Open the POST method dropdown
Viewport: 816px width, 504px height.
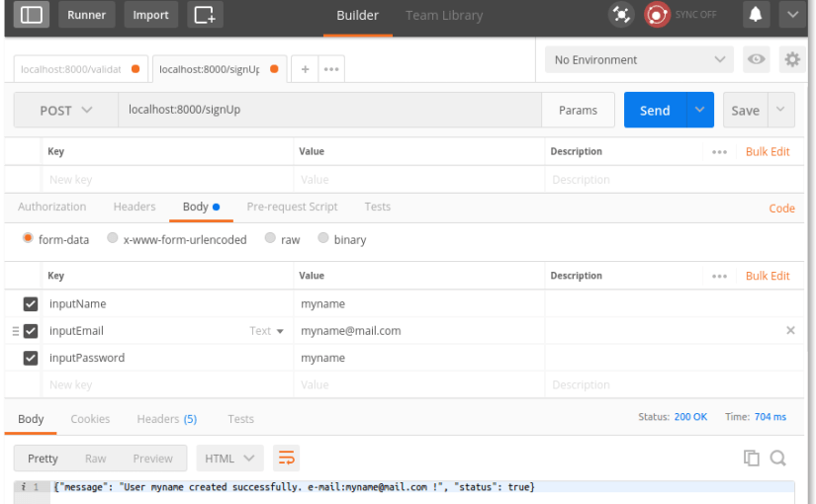[x=65, y=111]
